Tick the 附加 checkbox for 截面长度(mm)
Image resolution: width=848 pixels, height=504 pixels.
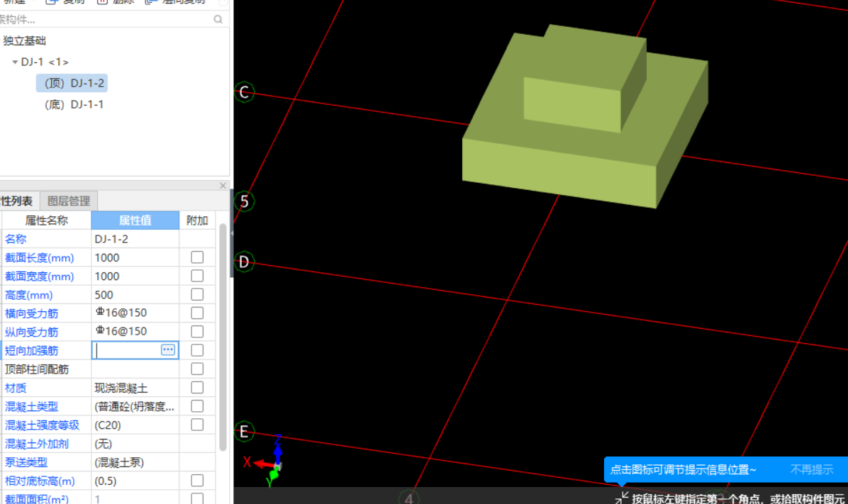click(x=197, y=257)
